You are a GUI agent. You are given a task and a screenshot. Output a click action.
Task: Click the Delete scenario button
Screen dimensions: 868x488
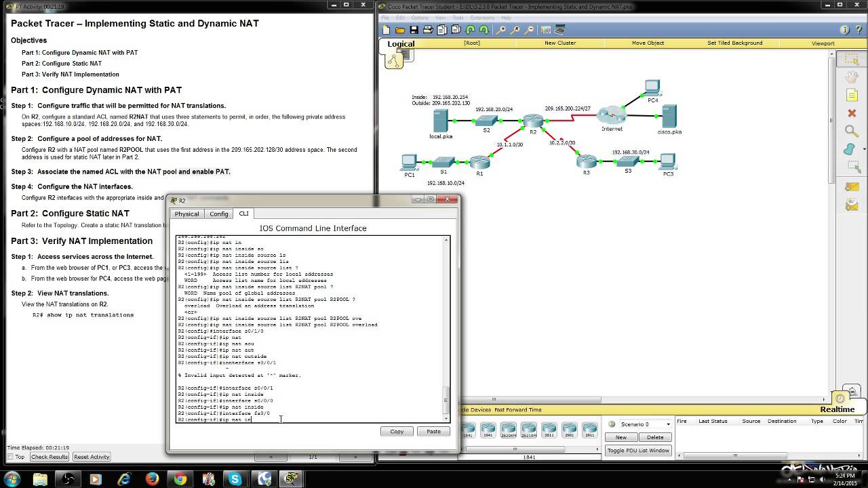pos(655,437)
